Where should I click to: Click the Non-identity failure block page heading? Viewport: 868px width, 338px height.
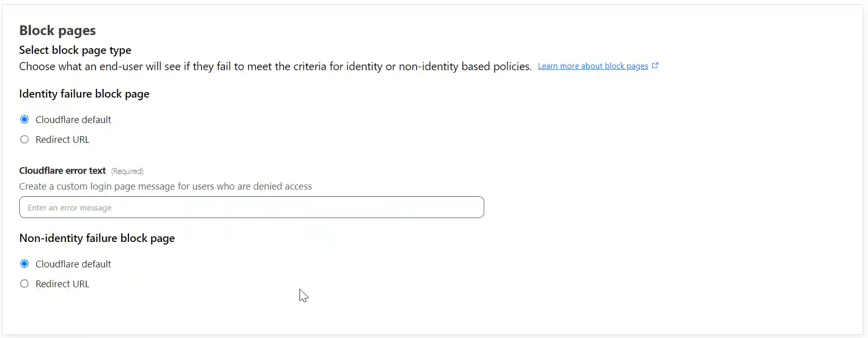click(x=97, y=238)
